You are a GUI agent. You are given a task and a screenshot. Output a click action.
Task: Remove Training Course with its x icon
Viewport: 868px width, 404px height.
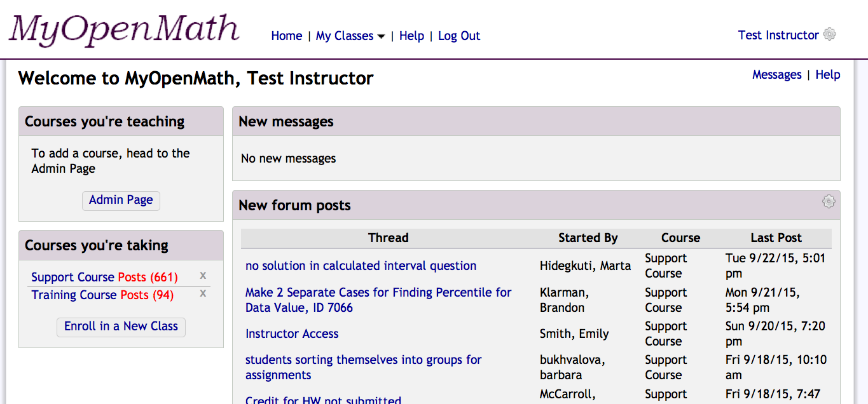pos(203,293)
